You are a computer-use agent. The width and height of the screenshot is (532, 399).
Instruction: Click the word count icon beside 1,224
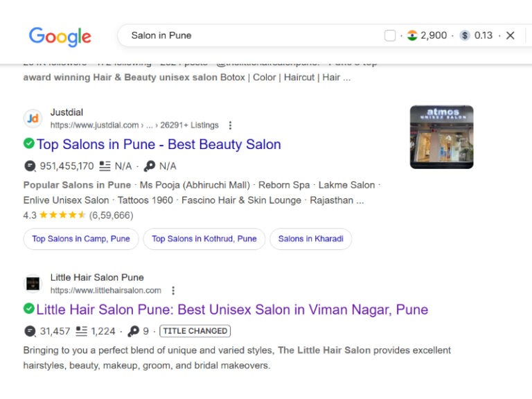coord(81,331)
